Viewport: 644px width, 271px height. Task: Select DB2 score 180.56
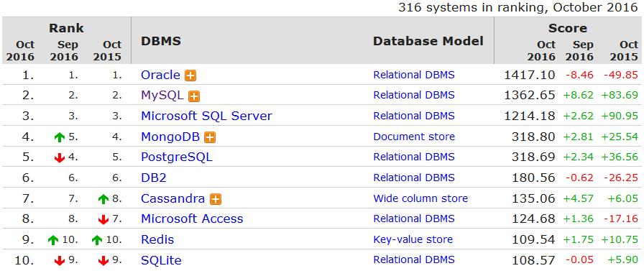click(x=533, y=178)
